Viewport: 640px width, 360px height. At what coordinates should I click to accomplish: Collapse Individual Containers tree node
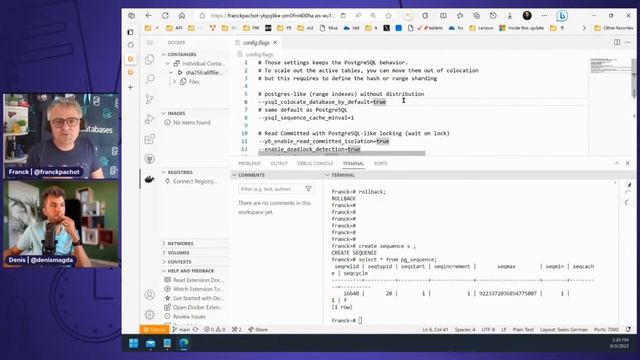[167, 64]
